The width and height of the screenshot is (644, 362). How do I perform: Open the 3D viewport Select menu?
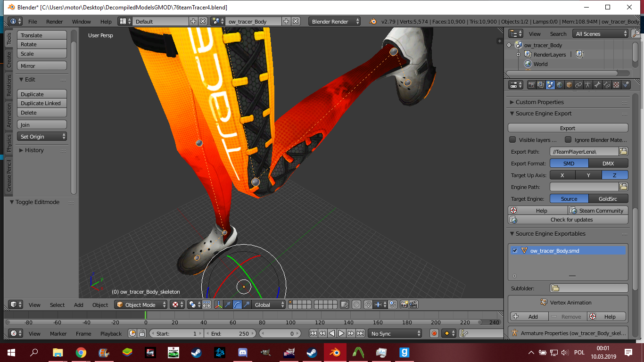tap(58, 305)
